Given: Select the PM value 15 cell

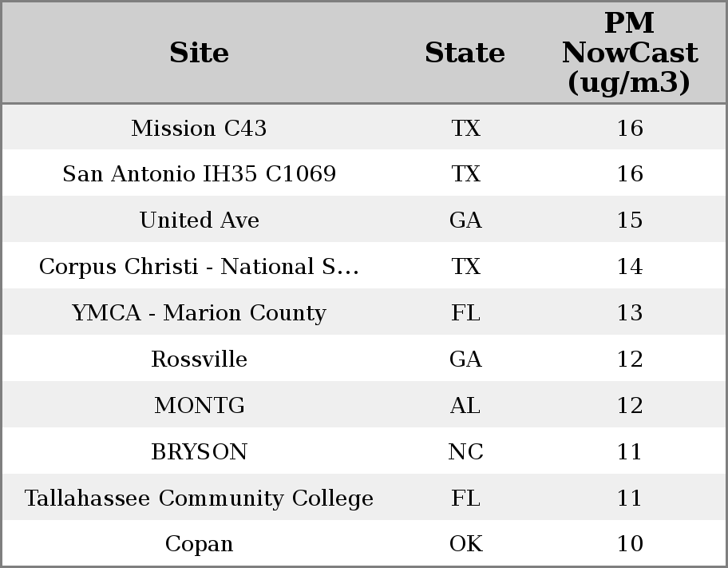Looking at the screenshot, I should (x=629, y=220).
